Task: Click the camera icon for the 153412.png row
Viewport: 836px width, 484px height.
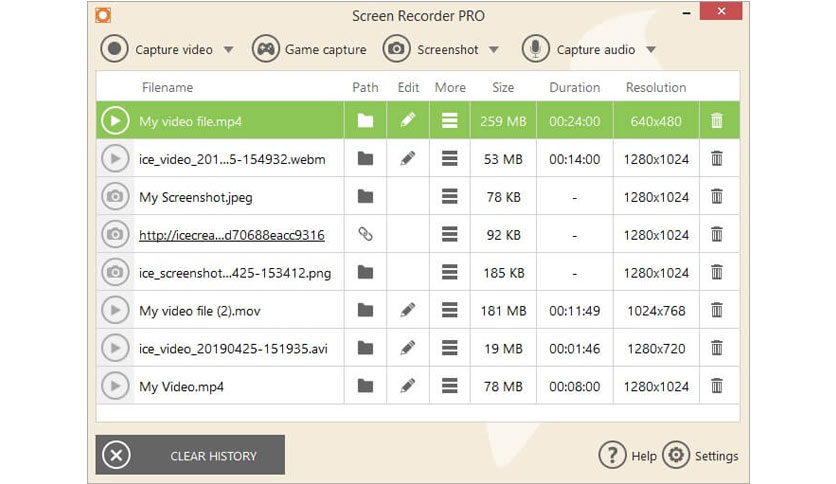Action: pyautogui.click(x=115, y=272)
